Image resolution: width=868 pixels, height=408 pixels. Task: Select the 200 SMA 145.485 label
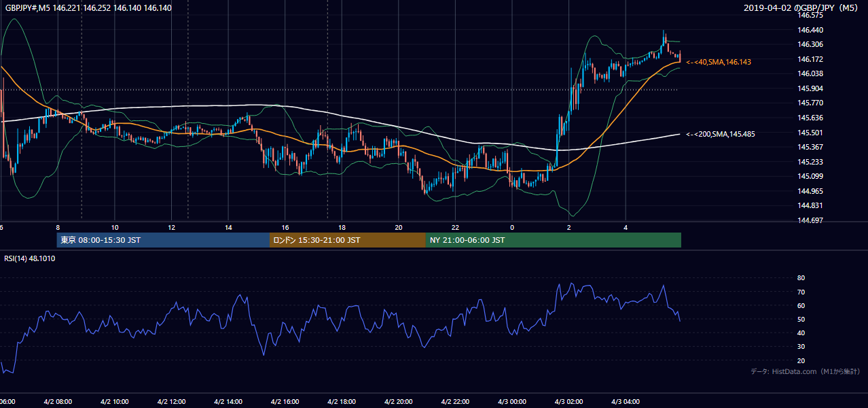721,134
